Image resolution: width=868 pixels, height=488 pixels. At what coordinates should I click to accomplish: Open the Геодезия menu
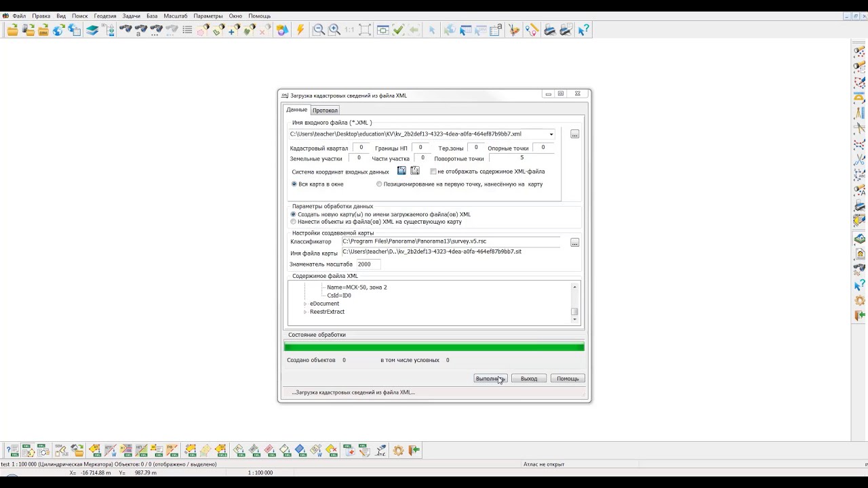pyautogui.click(x=105, y=16)
